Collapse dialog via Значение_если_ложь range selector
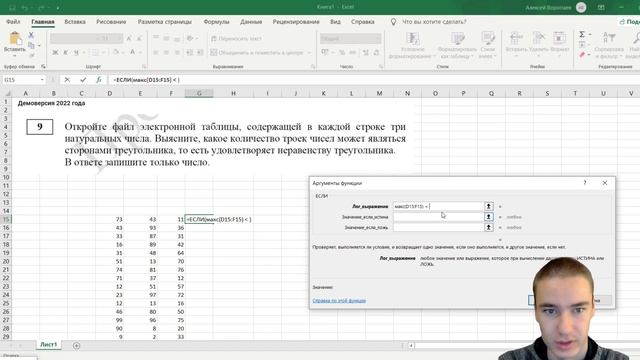640x360 pixels. pyautogui.click(x=488, y=227)
